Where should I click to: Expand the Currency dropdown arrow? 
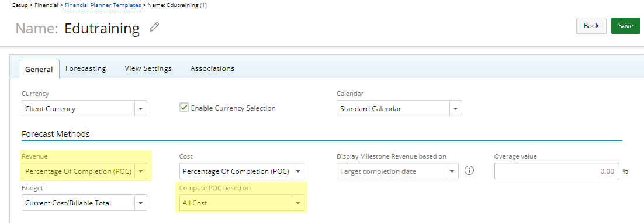(141, 109)
